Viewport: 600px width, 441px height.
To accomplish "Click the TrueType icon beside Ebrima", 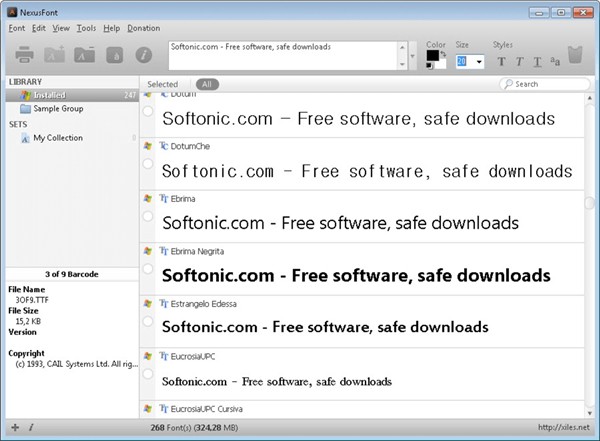I will click(164, 198).
